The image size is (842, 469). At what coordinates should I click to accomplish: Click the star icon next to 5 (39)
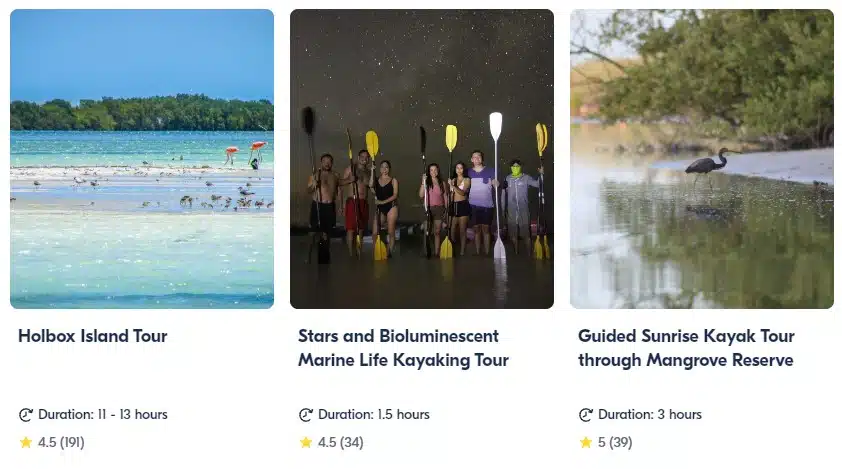586,442
